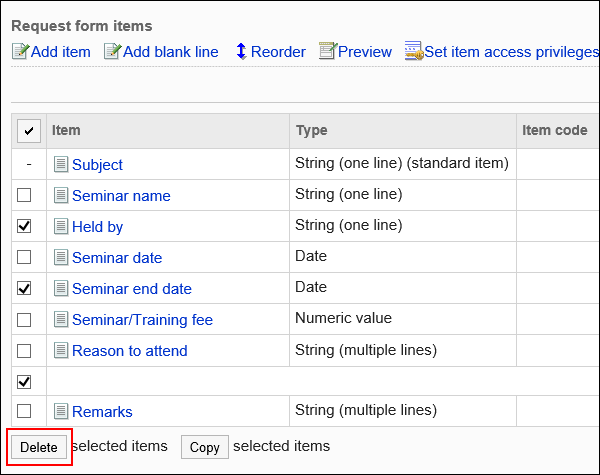Open the Preview link
The image size is (600, 475).
click(x=365, y=52)
